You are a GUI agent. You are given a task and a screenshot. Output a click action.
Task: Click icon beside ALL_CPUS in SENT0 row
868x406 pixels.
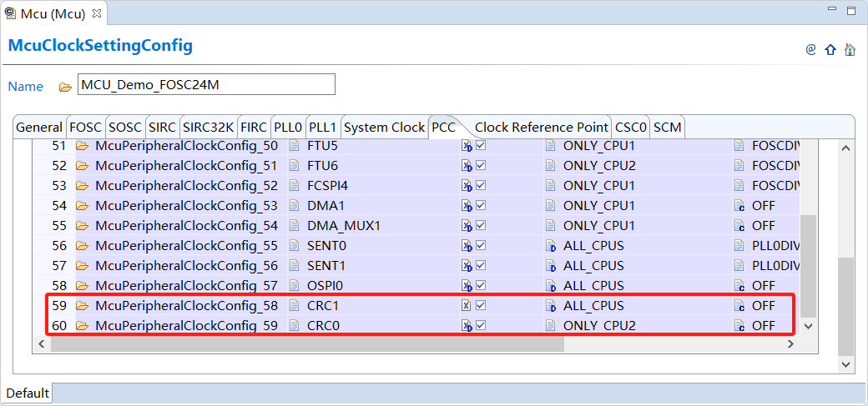pyautogui.click(x=550, y=246)
